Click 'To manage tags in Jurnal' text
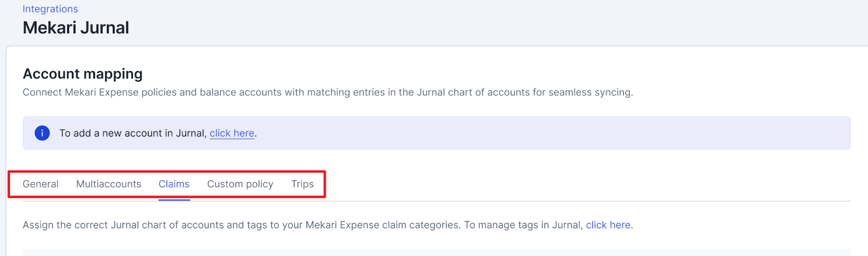This screenshot has width=868, height=256. point(524,225)
